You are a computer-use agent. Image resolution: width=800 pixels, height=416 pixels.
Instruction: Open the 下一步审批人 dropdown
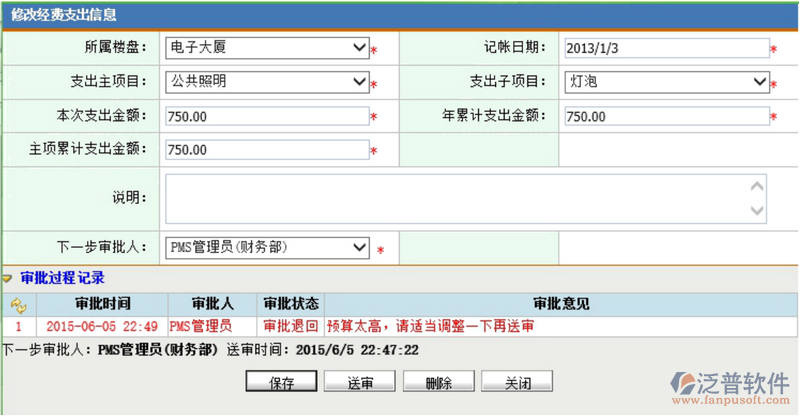(267, 248)
